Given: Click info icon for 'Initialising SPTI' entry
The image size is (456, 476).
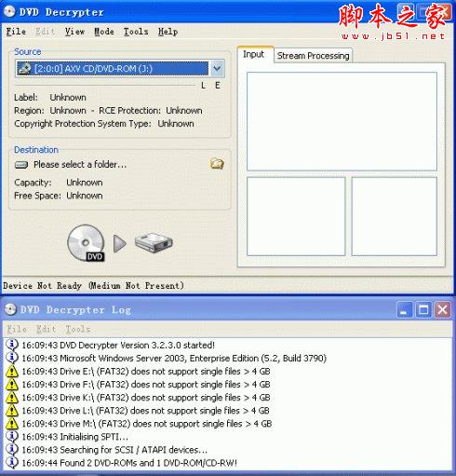Looking at the screenshot, I should coord(12,436).
